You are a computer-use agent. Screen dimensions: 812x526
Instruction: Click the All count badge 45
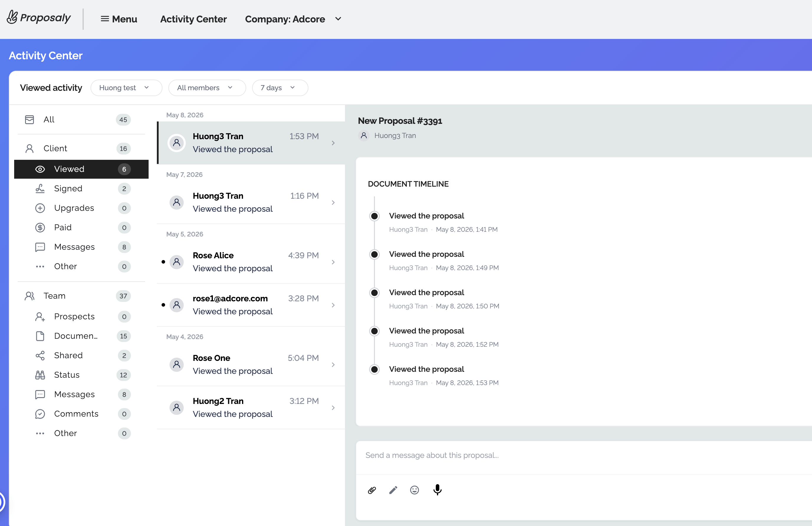[123, 120]
